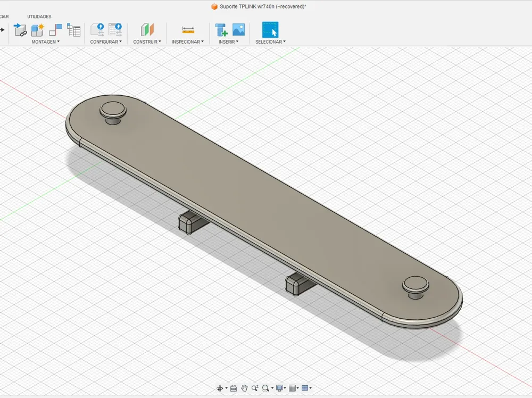Expand the CONSTRUIR dropdown

coord(147,42)
